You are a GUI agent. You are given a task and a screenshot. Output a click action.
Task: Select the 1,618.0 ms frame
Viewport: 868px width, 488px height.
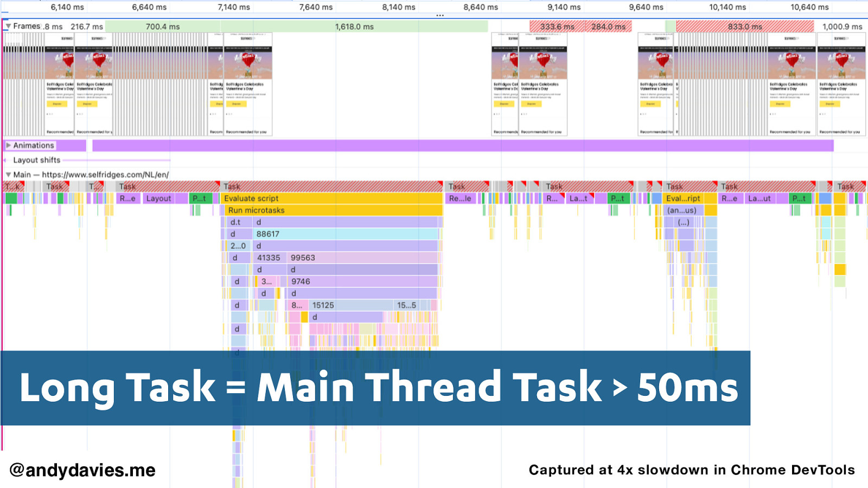tap(354, 27)
